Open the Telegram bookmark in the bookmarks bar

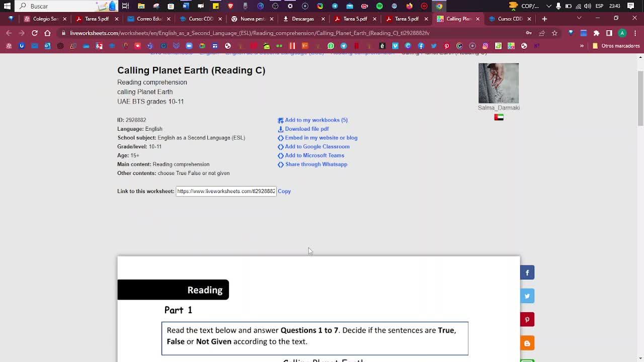pyautogui.click(x=344, y=46)
